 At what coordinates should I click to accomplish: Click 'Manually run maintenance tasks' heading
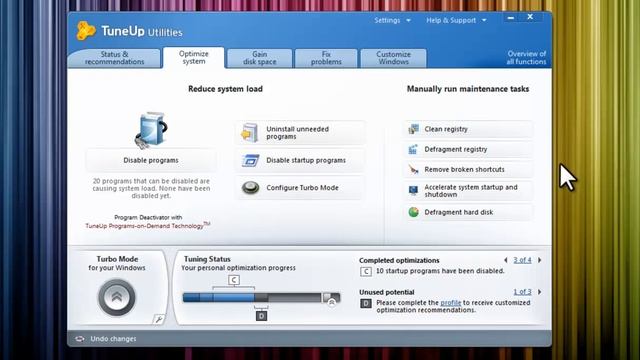point(468,89)
